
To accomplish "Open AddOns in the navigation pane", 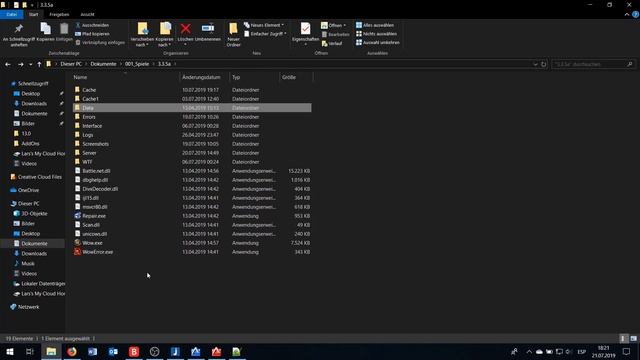I will (x=30, y=144).
